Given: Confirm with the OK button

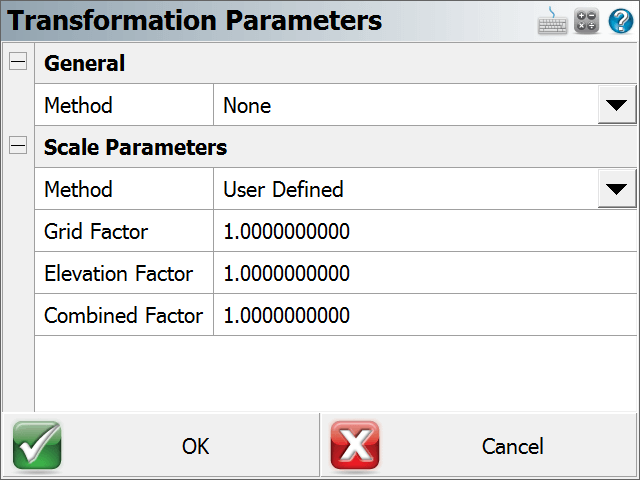Looking at the screenshot, I should (160, 445).
